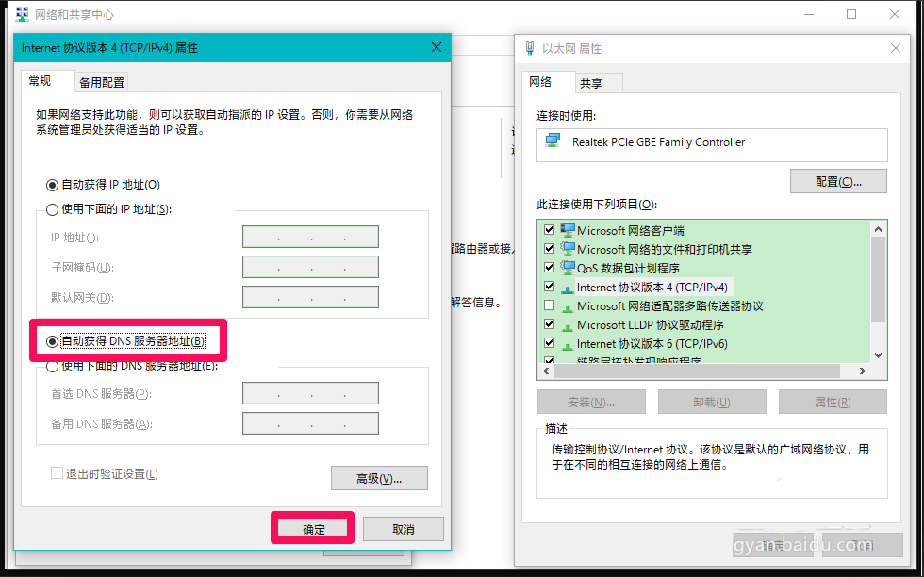Click the Realtek PCIe GBE adapter icon
The image size is (924, 577).
[x=553, y=142]
